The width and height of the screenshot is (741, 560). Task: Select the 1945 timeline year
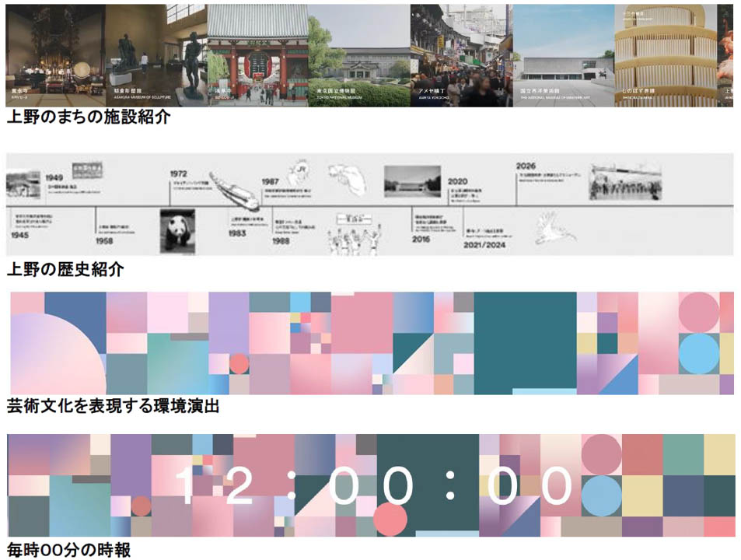point(20,235)
